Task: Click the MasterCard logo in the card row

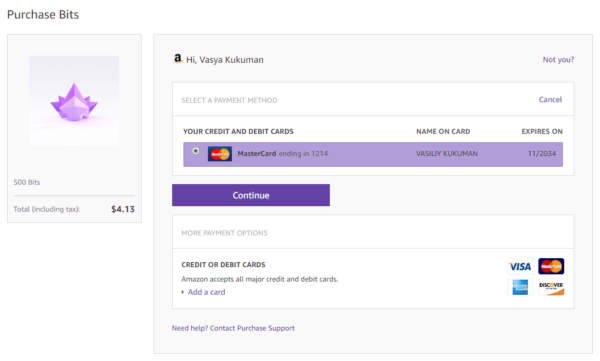Action: tap(220, 154)
